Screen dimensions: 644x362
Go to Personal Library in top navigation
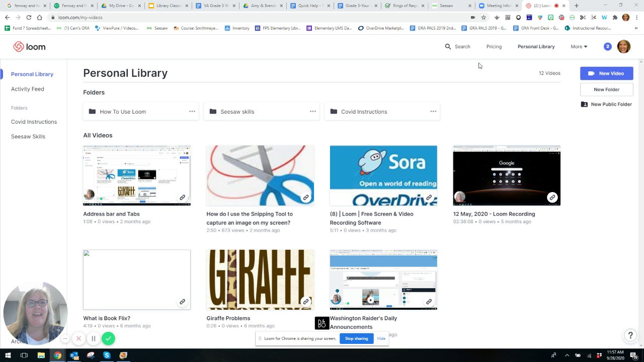click(x=536, y=47)
